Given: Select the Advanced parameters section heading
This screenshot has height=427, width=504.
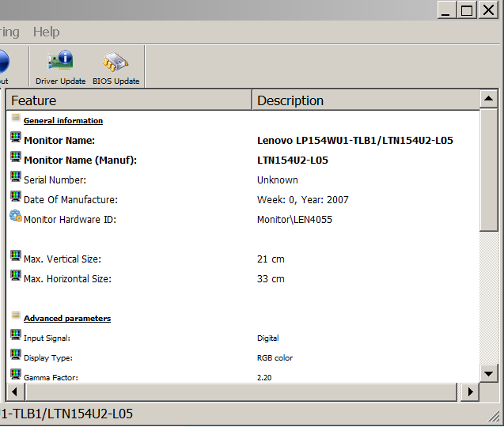Looking at the screenshot, I should click(67, 319).
